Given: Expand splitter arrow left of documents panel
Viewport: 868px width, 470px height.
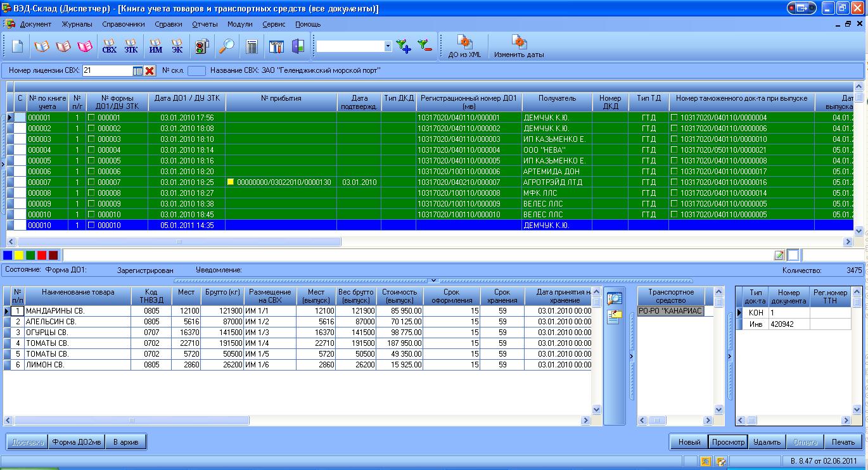Looking at the screenshot, I should pyautogui.click(x=729, y=357).
